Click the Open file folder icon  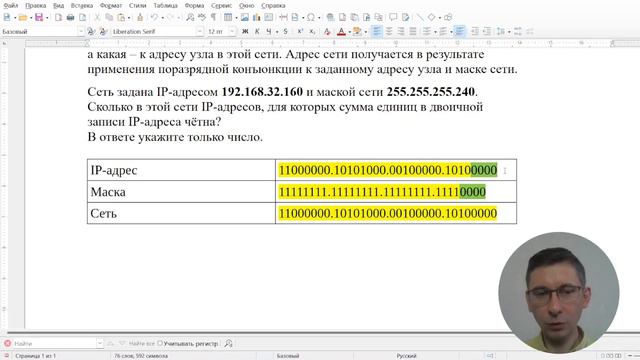pos(22,17)
